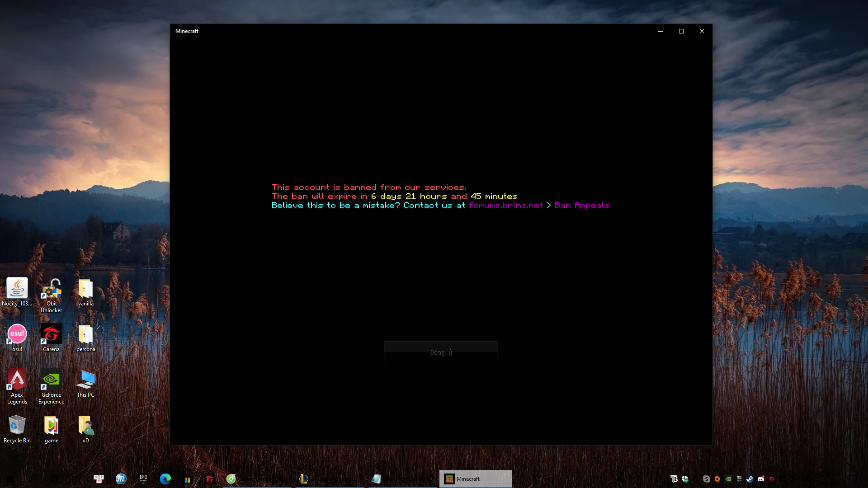868x488 pixels.
Task: Open the Origin tray icon
Action: pos(717,479)
